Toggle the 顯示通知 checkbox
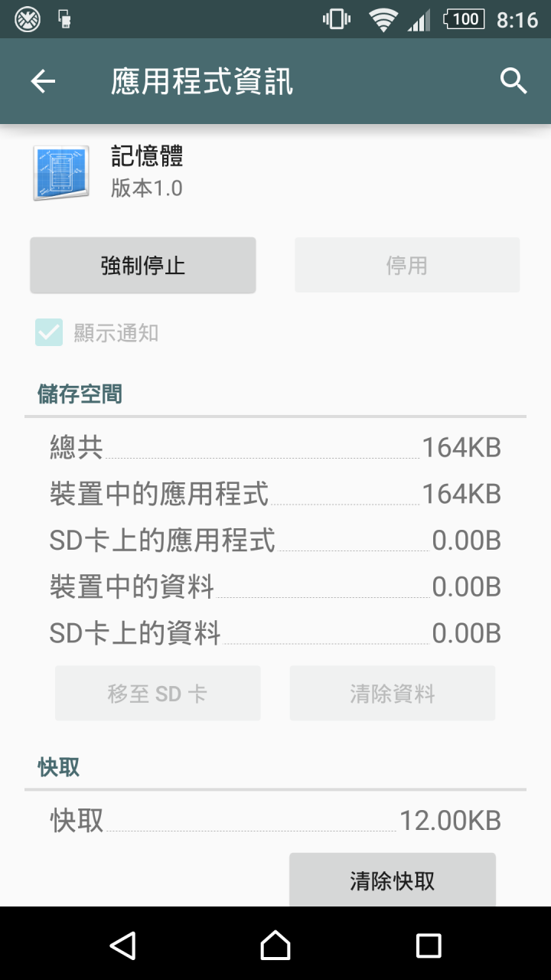This screenshot has width=551, height=980. pos(49,333)
